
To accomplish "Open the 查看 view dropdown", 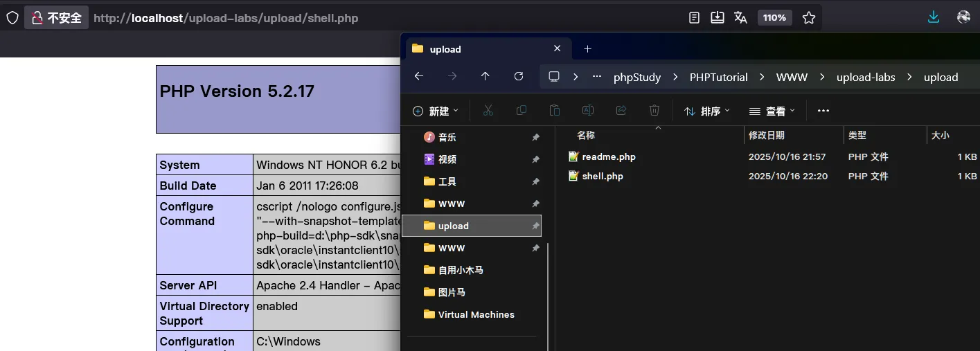I will pos(772,111).
